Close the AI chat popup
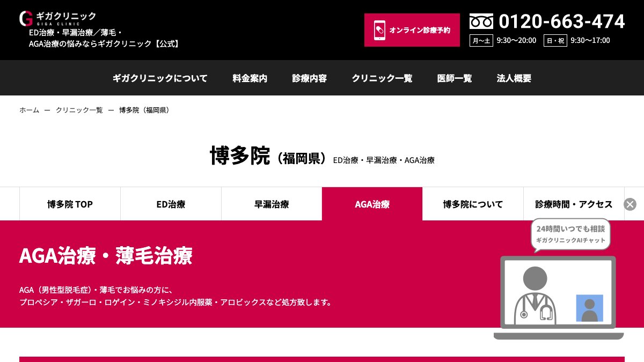Image resolution: width=644 pixels, height=362 pixels. [630, 204]
